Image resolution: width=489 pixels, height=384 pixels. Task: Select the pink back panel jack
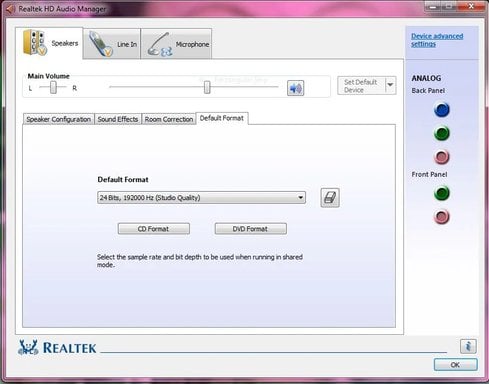442,157
